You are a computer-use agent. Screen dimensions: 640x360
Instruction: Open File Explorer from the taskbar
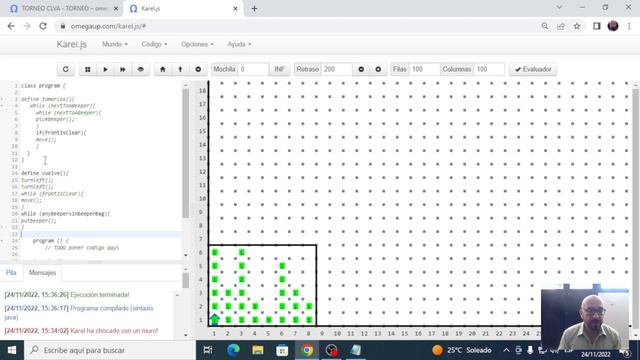point(258,350)
